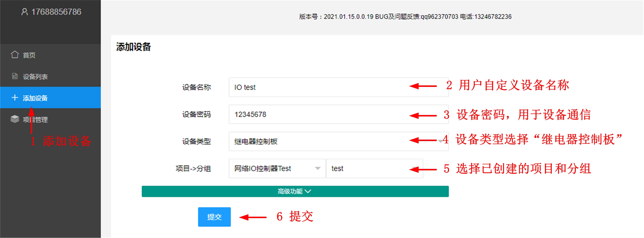Click the 设备名称 input with IO test
Viewport: 644px width, 238px height.
point(317,87)
